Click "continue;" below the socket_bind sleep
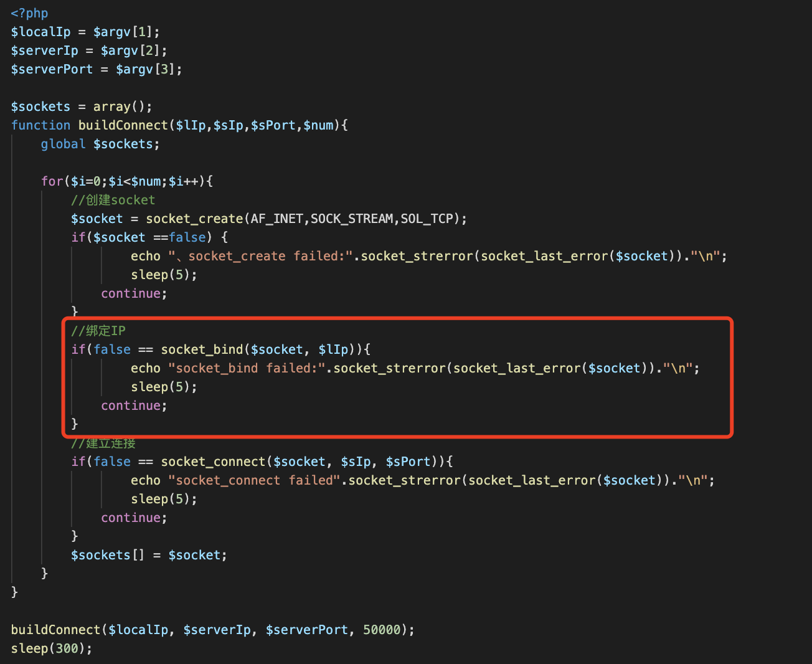This screenshot has height=664, width=812. point(134,406)
